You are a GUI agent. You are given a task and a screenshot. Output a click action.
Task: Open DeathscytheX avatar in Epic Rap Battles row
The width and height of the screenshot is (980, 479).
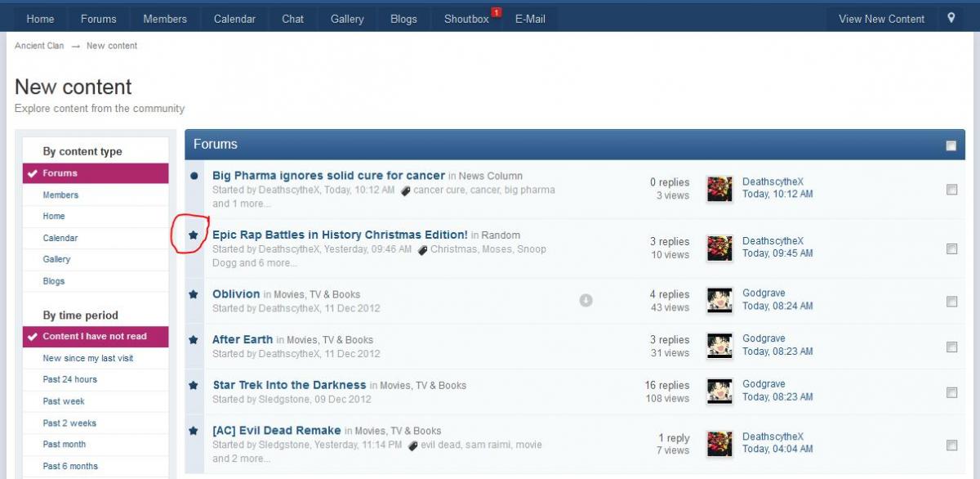(719, 248)
